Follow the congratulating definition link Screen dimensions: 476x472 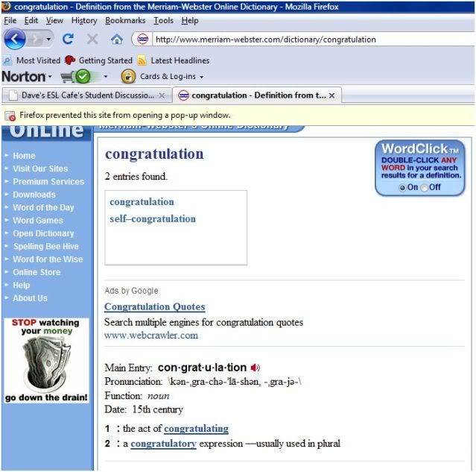[x=196, y=429]
